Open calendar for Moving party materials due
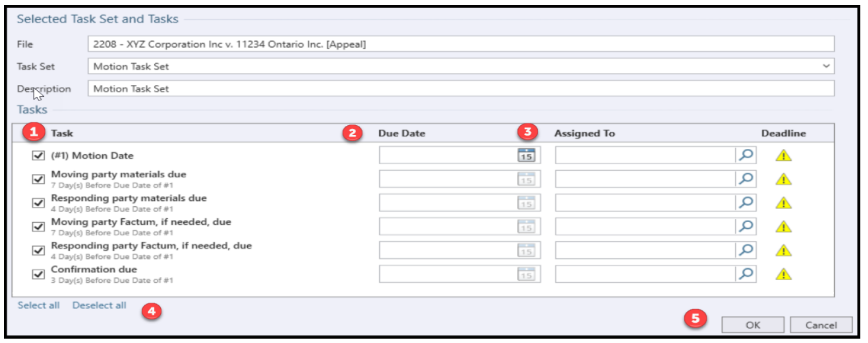Viewport: 868px width, 343px height. point(526,179)
